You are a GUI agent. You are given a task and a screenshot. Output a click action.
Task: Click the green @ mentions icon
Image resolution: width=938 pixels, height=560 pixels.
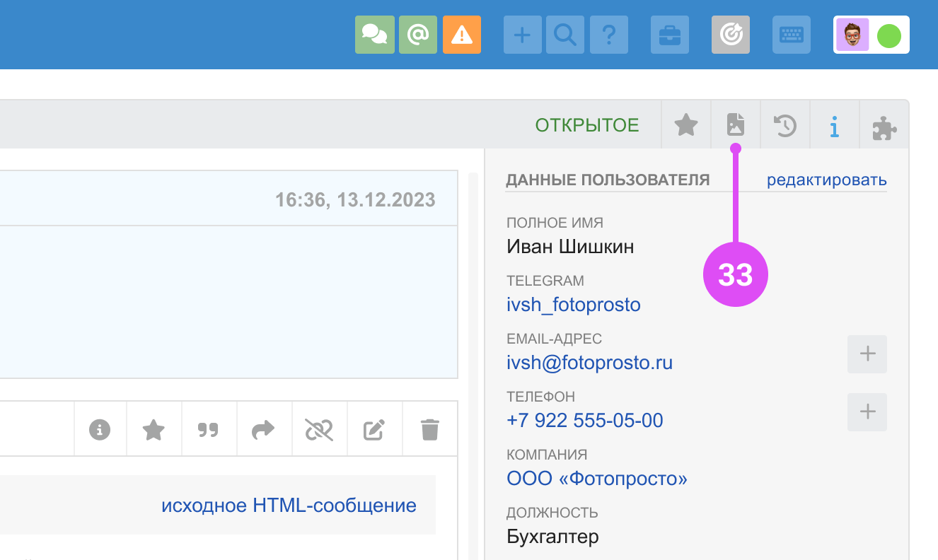click(418, 35)
